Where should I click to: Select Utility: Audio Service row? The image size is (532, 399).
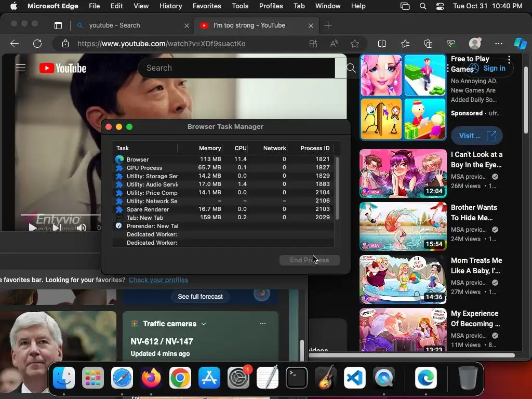click(x=223, y=184)
